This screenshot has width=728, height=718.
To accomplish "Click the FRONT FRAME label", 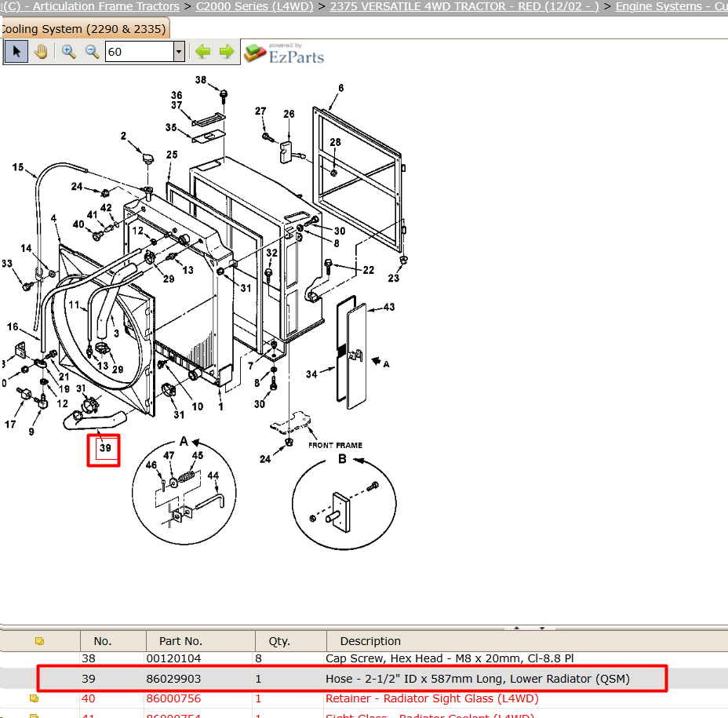I will point(335,446).
